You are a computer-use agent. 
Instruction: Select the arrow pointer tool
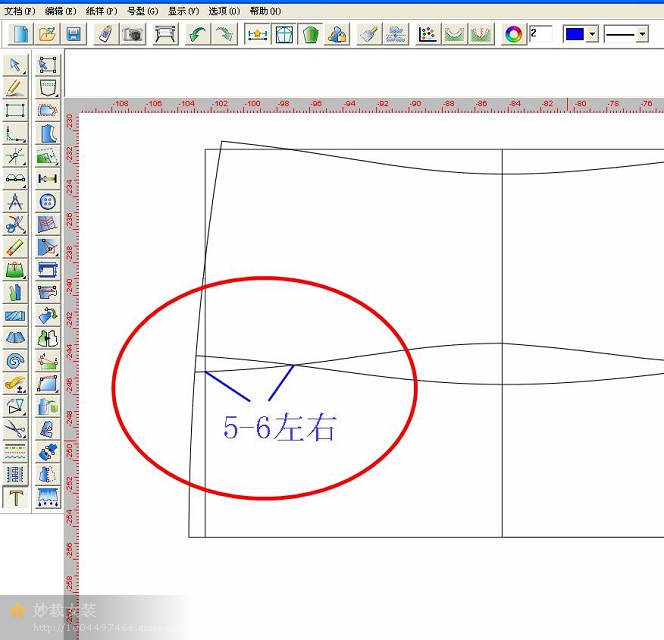[x=15, y=65]
